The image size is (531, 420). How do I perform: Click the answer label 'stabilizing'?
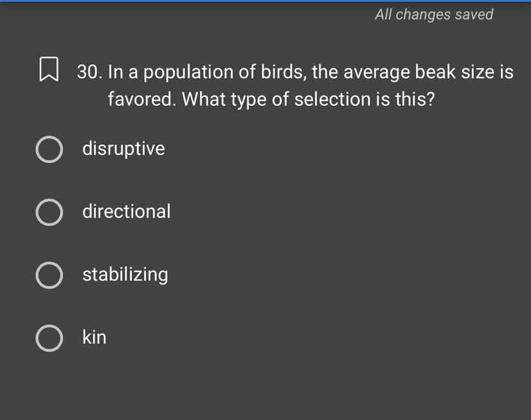125,275
